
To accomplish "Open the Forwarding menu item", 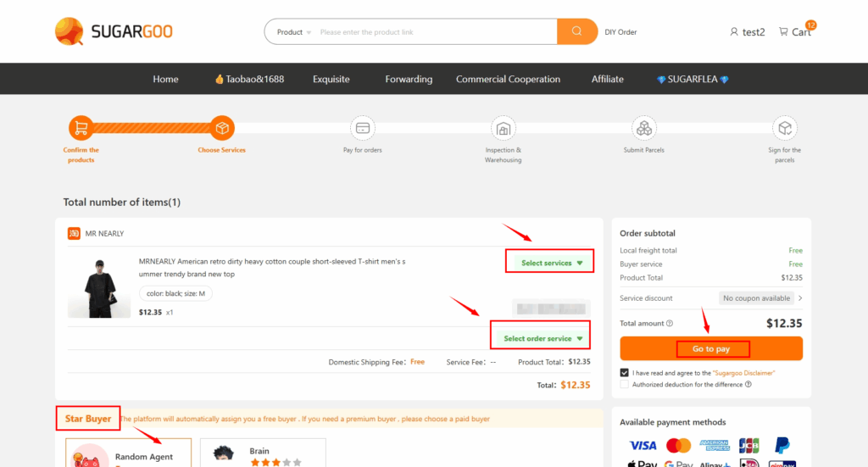I will (x=409, y=79).
